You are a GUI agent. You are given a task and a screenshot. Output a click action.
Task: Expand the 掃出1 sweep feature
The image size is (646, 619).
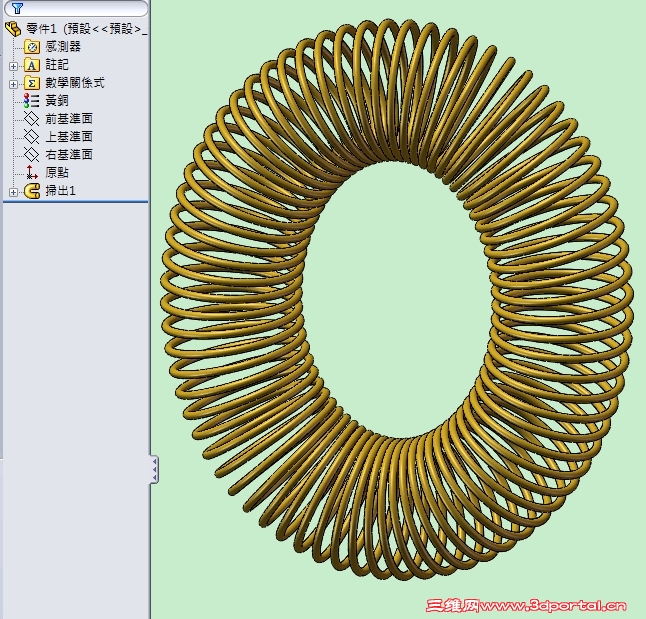[14, 192]
